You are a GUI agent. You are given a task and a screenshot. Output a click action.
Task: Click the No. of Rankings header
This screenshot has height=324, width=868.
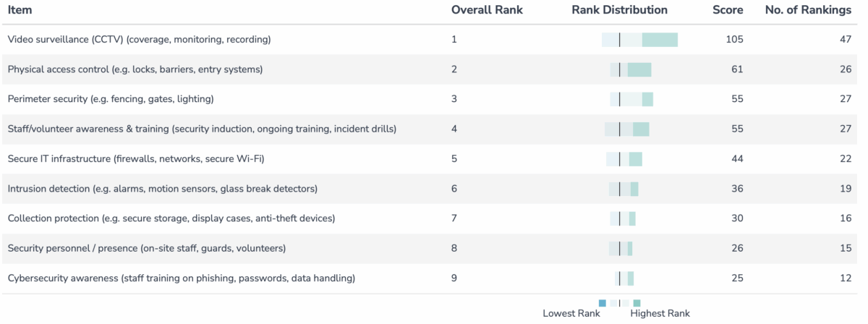click(x=809, y=10)
